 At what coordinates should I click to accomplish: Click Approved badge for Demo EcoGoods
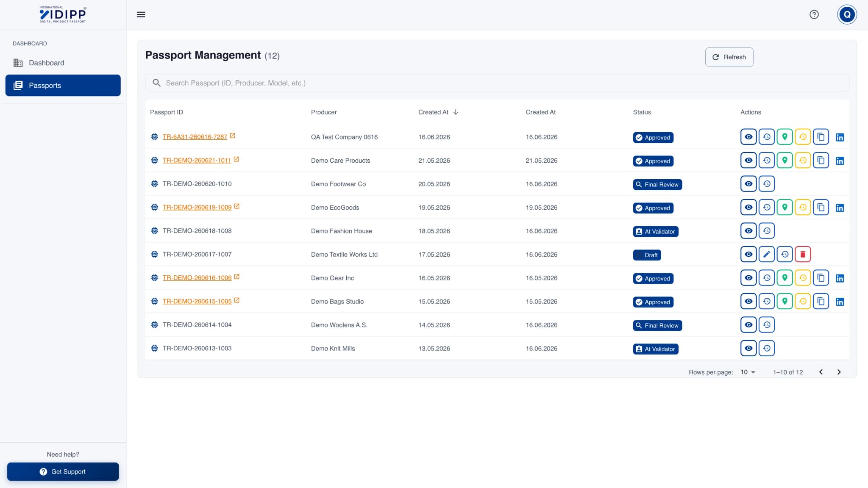[653, 208]
